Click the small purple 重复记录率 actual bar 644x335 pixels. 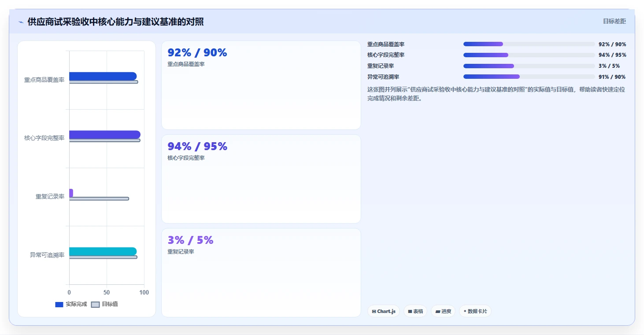click(x=71, y=193)
